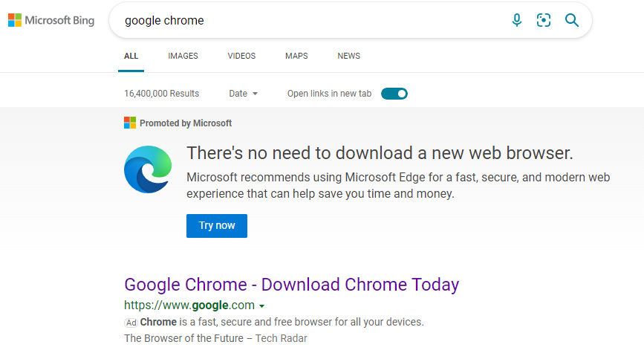Viewport: 644px width, 359px height.
Task: Click Chrome is a fast, secure description
Action: pos(282,322)
